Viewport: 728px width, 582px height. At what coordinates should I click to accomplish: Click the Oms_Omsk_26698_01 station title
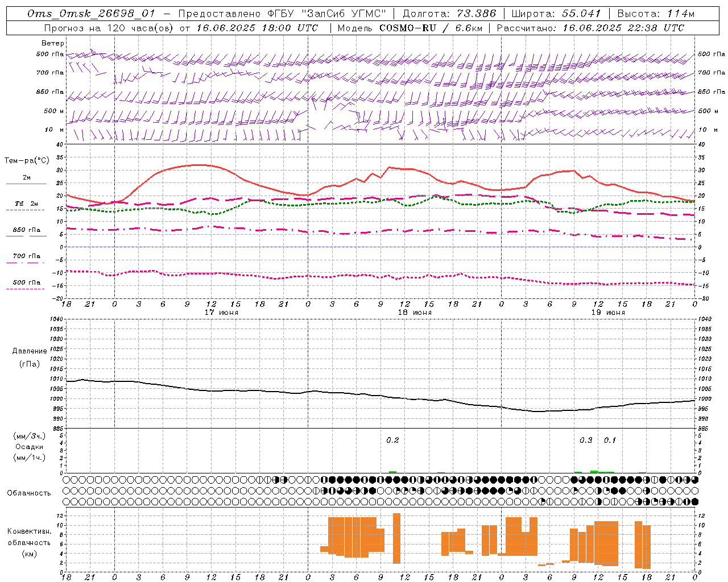tap(92, 14)
